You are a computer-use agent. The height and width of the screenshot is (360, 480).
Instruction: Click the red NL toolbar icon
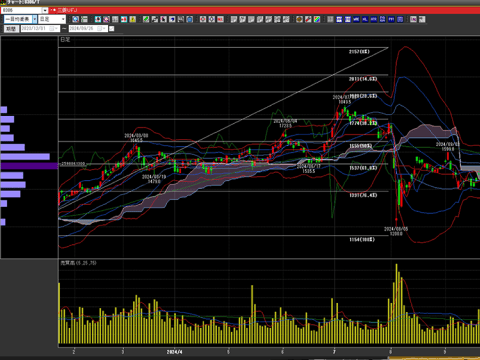tap(220, 19)
